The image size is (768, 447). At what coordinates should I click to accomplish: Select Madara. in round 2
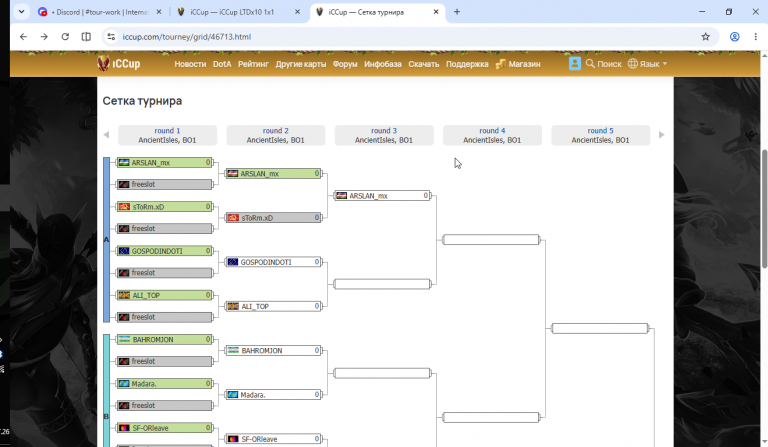point(273,395)
